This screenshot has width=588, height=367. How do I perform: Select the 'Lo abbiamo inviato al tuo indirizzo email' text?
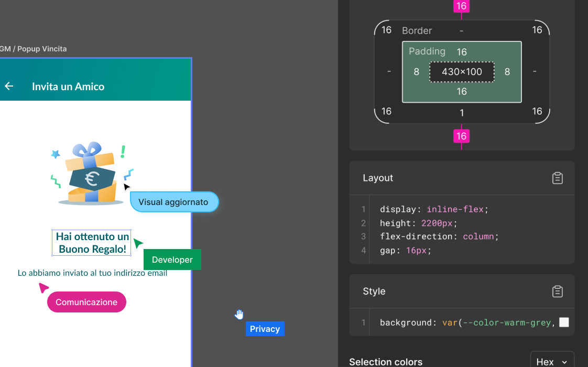pos(92,273)
